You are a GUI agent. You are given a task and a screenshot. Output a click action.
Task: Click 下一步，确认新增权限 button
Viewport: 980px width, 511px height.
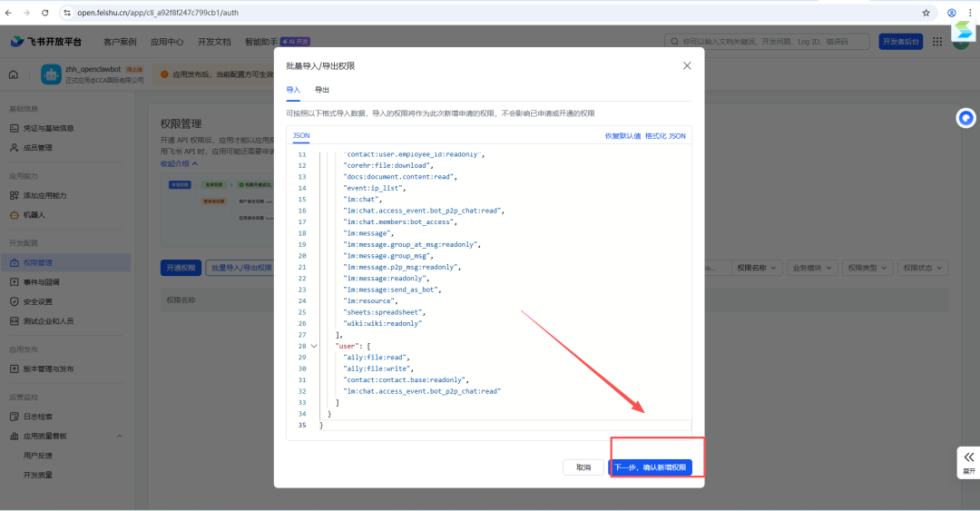click(650, 467)
